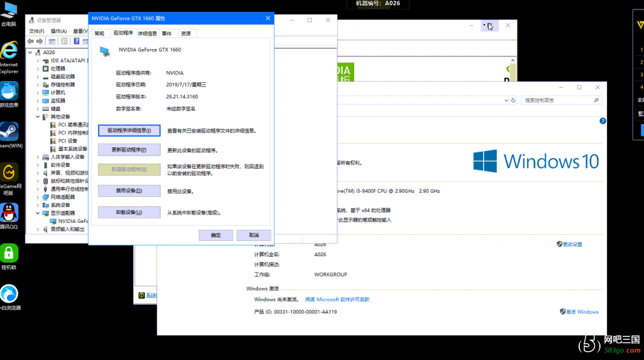644x360 pixels.
Task: Collapse the 其他设备 node
Action: [x=38, y=116]
